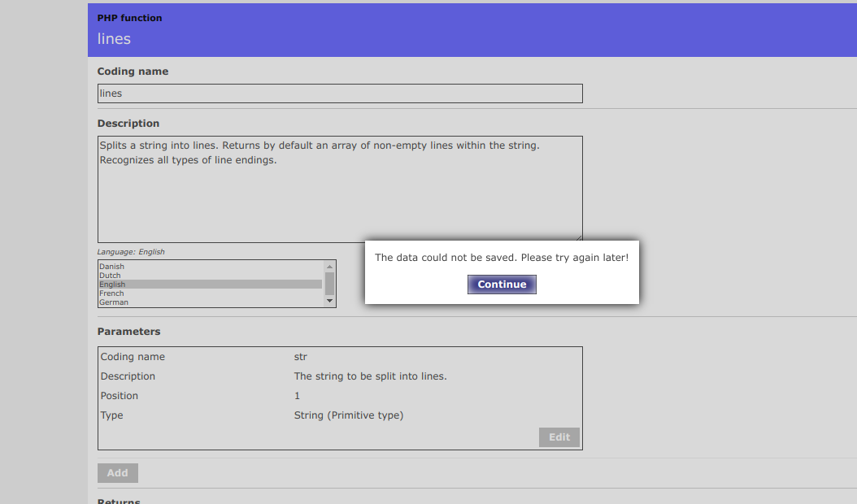Click into the Coding name input field
The image size is (857, 504).
coord(340,93)
